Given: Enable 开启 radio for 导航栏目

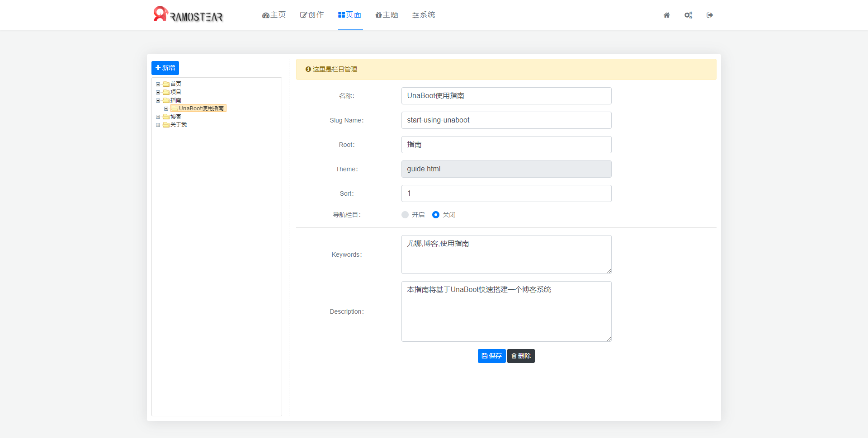Looking at the screenshot, I should tap(405, 215).
